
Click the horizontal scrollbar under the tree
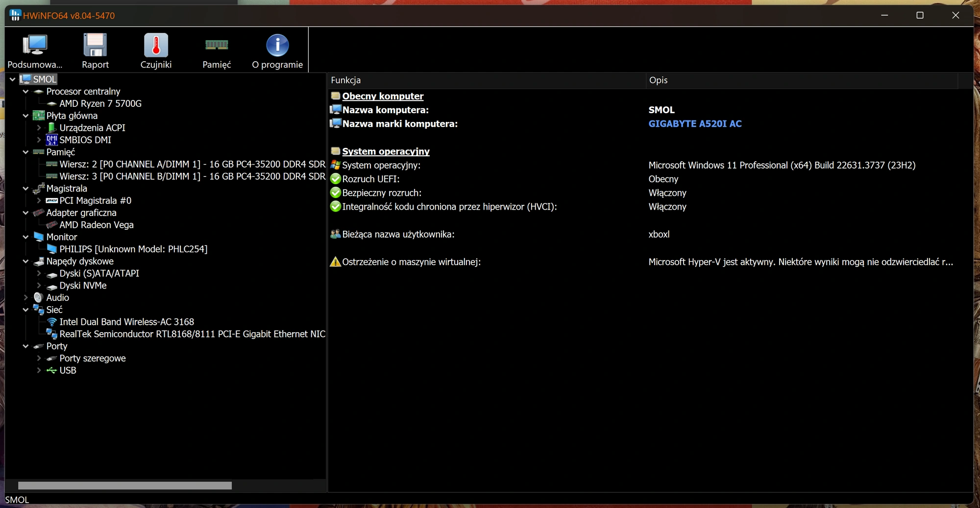click(x=125, y=485)
